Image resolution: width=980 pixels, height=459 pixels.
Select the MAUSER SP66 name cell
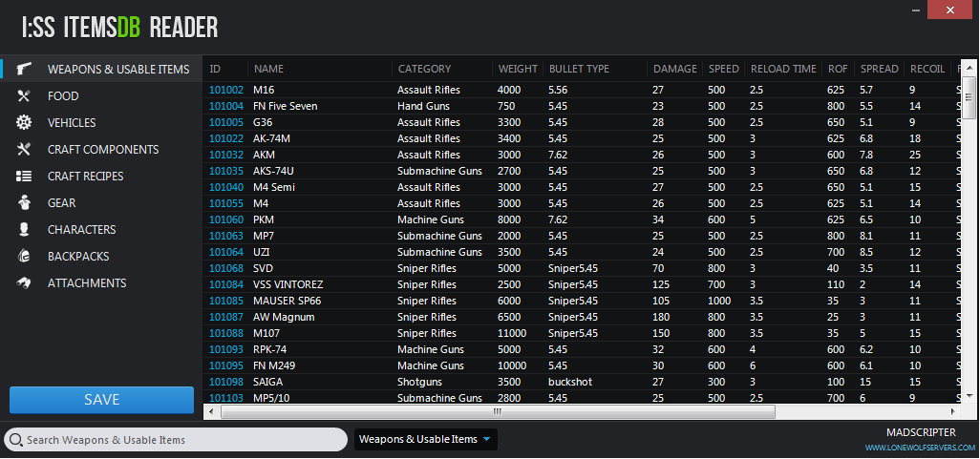click(x=287, y=301)
